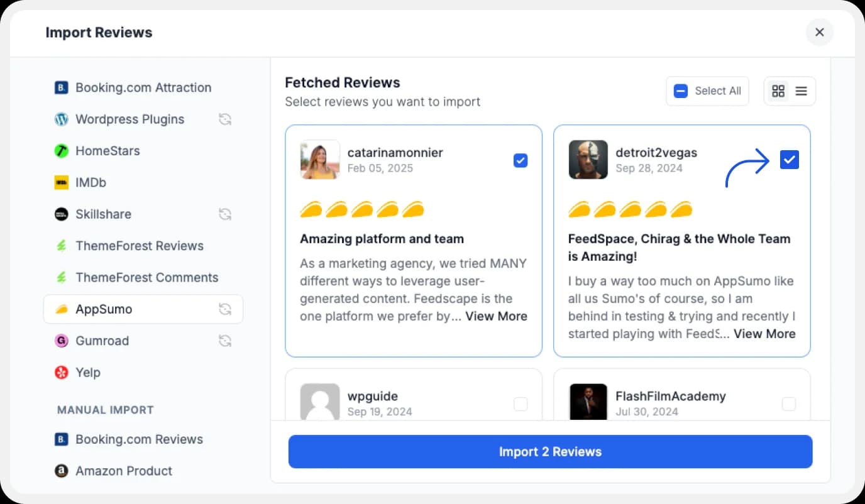Click the IMDb source icon

point(62,182)
